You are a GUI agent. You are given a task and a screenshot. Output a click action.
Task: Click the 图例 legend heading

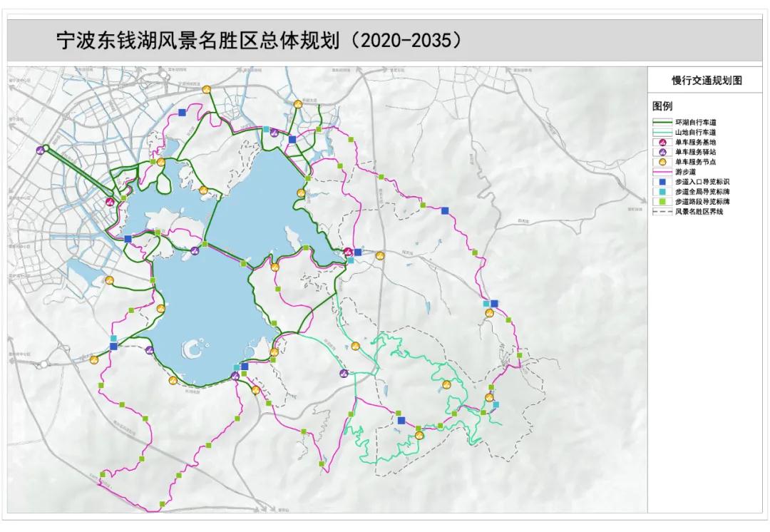click(662, 106)
